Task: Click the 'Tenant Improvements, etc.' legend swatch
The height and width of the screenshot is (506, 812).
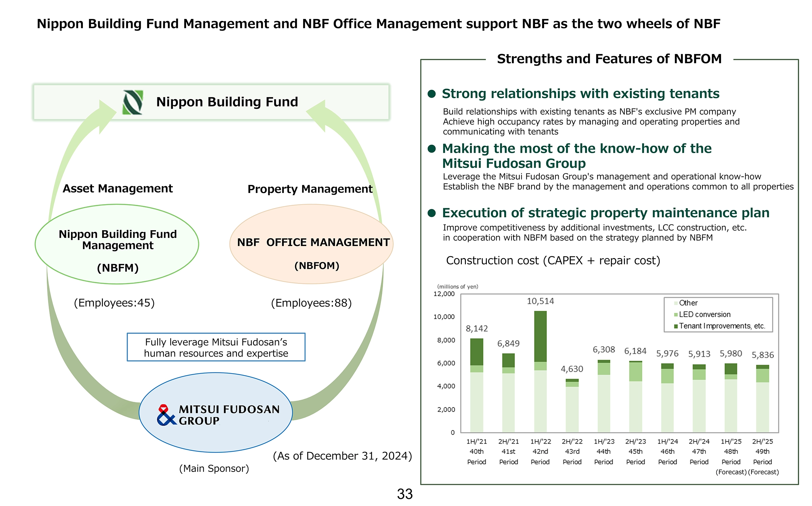Action: click(676, 326)
